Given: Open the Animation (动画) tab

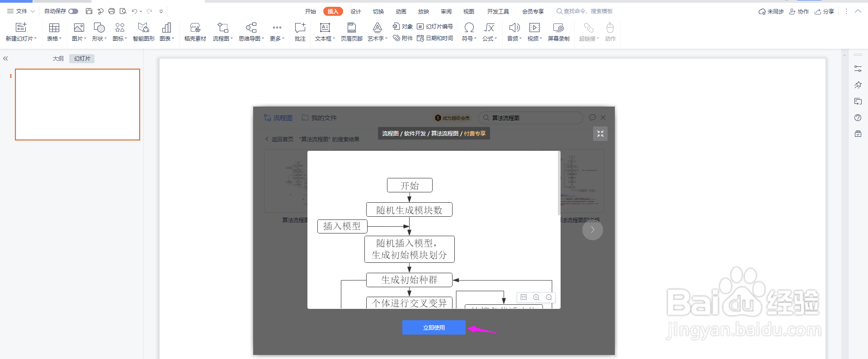Looking at the screenshot, I should coord(401,11).
